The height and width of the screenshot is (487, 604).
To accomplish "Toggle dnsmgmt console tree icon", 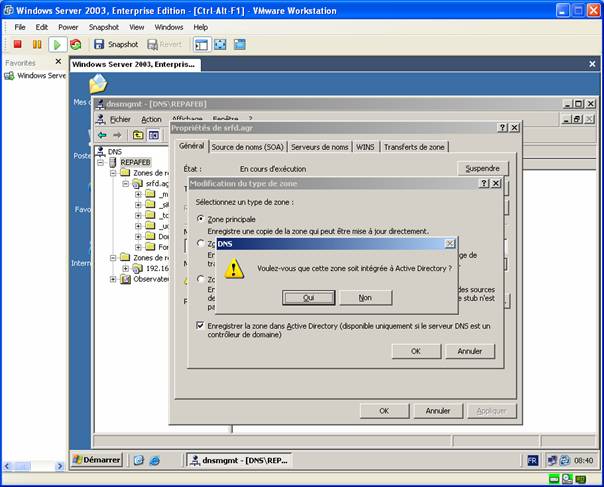I will (x=154, y=135).
